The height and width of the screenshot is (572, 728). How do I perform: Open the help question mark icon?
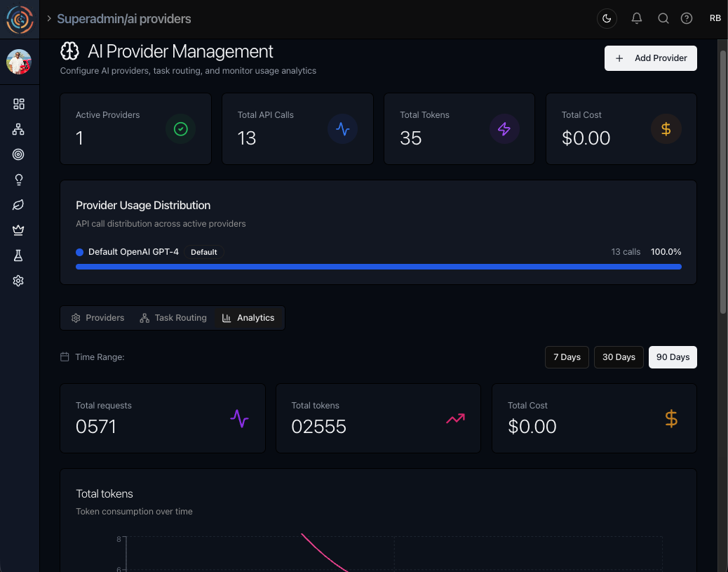click(687, 19)
